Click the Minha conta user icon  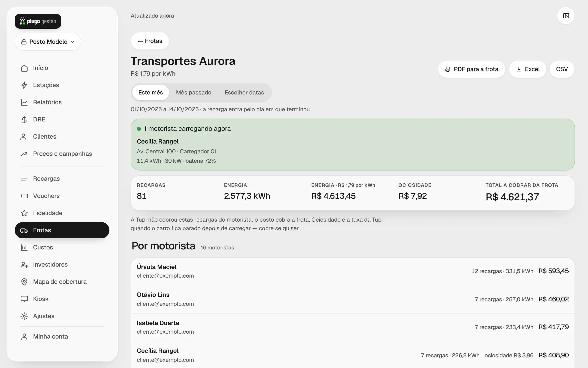(24, 337)
